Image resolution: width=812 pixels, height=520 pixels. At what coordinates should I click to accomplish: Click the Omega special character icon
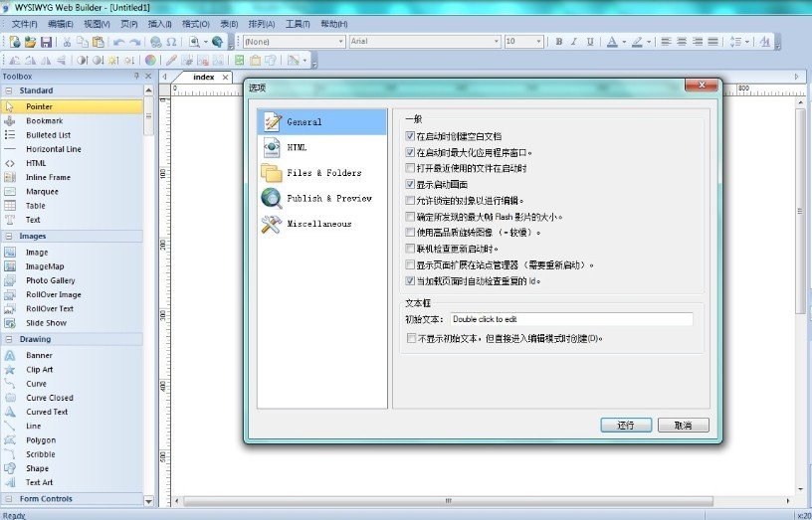pos(171,42)
